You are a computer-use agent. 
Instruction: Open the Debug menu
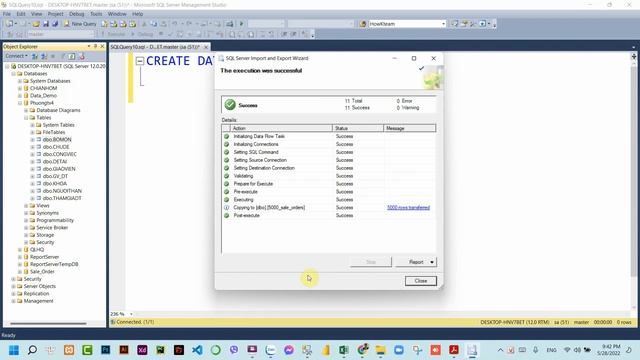click(76, 14)
